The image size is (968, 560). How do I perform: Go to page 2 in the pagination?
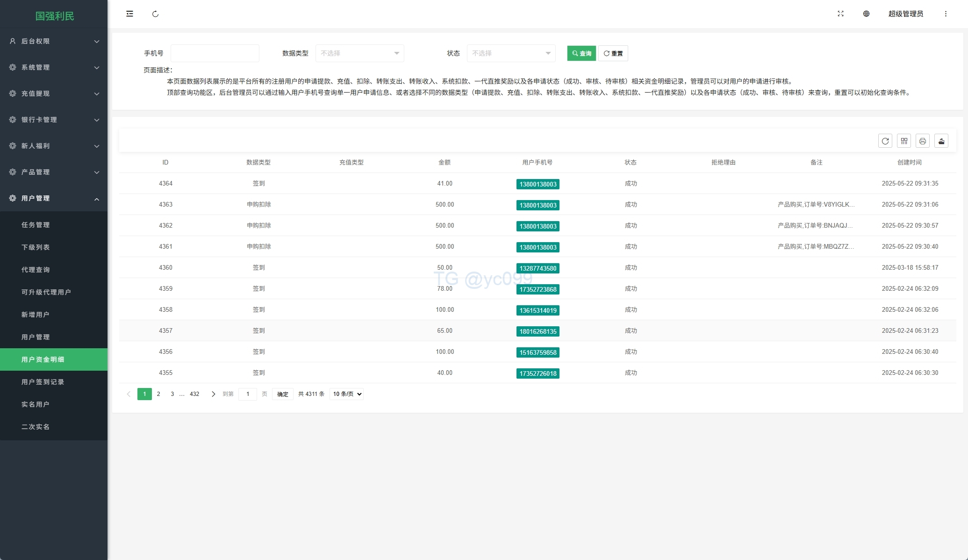coord(158,394)
